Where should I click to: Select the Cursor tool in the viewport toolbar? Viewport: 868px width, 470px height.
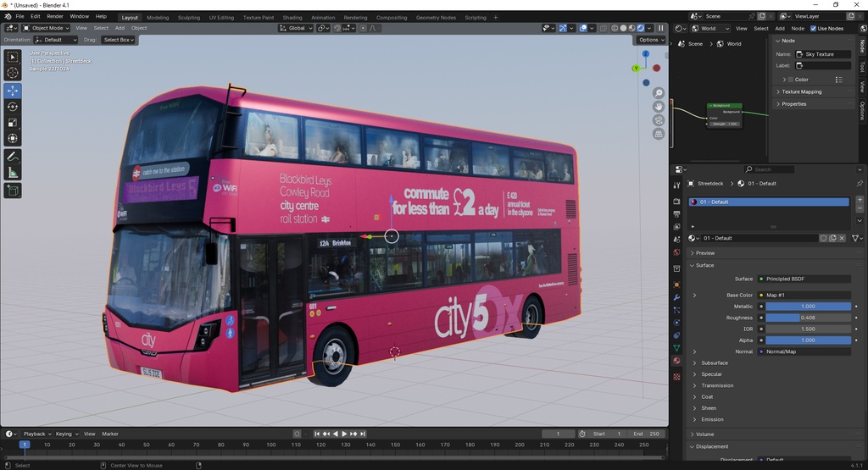pos(13,74)
